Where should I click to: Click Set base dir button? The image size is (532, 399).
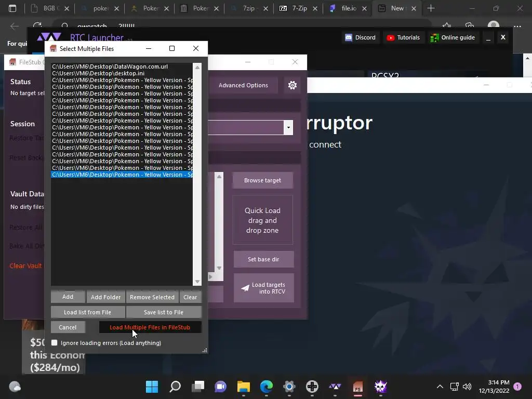coord(263,259)
